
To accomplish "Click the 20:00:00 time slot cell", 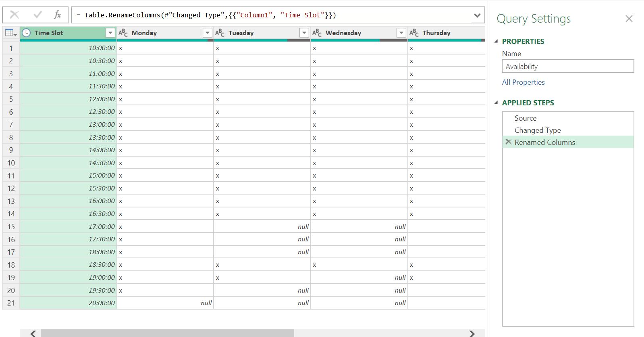I will click(x=69, y=303).
